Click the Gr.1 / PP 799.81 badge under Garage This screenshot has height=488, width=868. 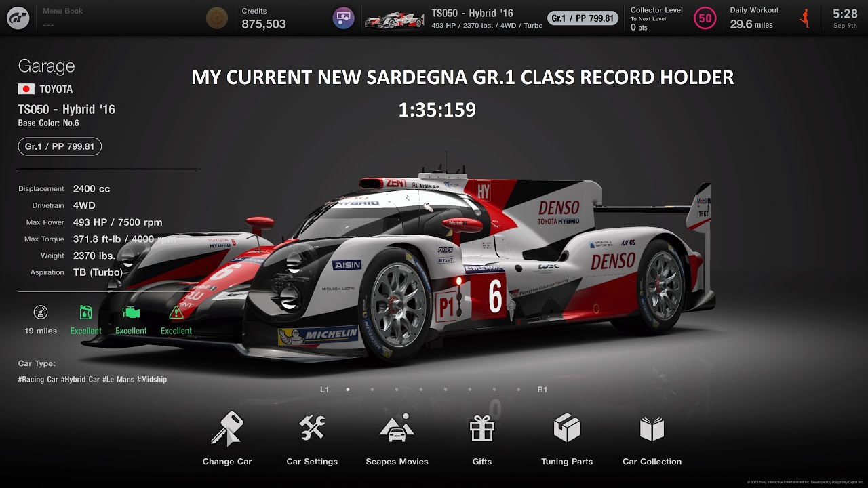tap(60, 146)
